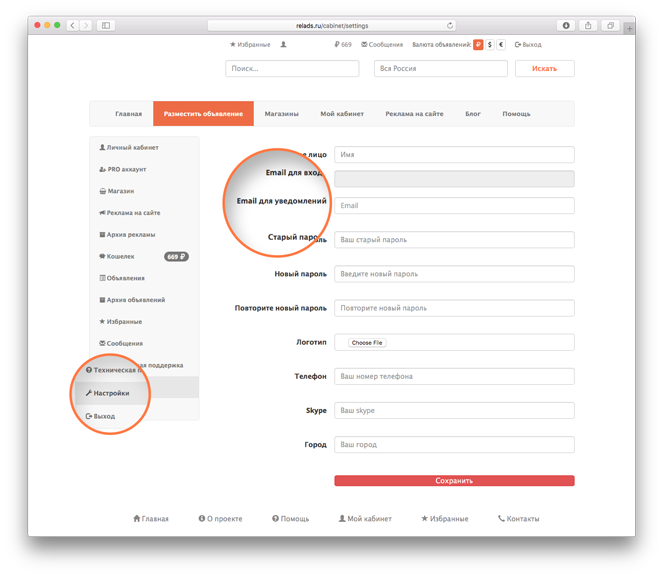Open footer Главная link
Viewport: 663px width, 576px height.
pyautogui.click(x=151, y=518)
